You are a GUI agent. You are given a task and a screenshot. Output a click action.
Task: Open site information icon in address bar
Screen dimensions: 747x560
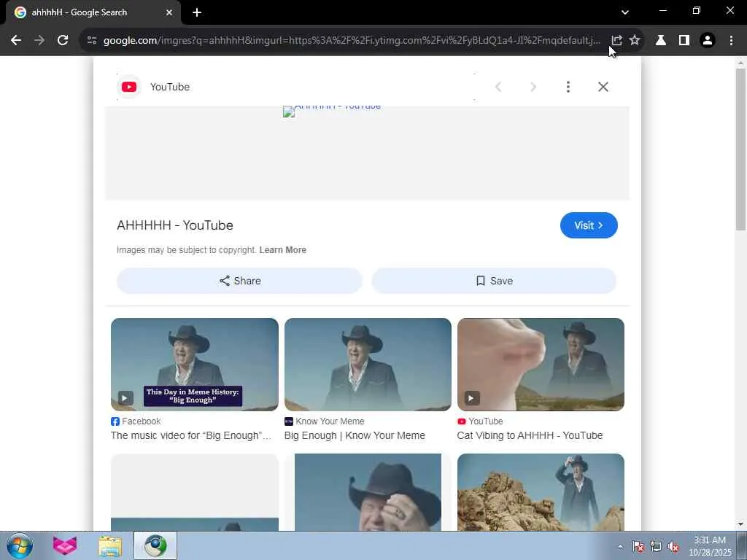(x=92, y=40)
